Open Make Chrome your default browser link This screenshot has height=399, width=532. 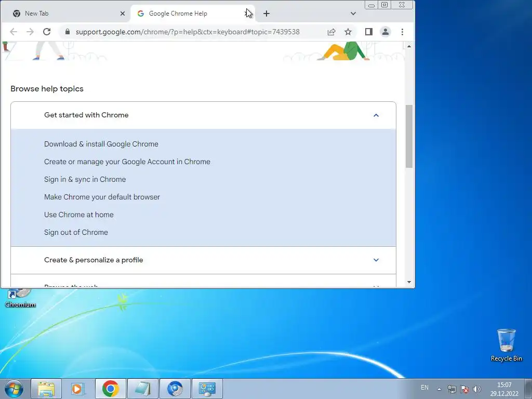click(102, 197)
